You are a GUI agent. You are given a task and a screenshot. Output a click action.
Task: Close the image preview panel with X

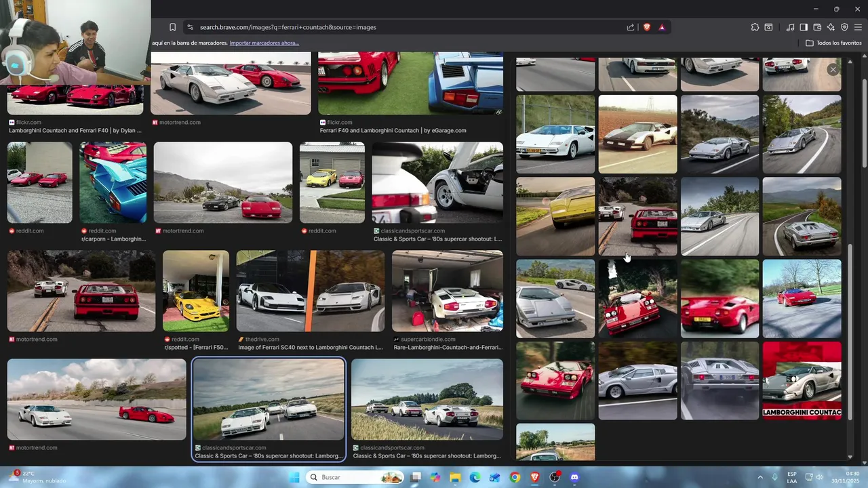coord(833,69)
